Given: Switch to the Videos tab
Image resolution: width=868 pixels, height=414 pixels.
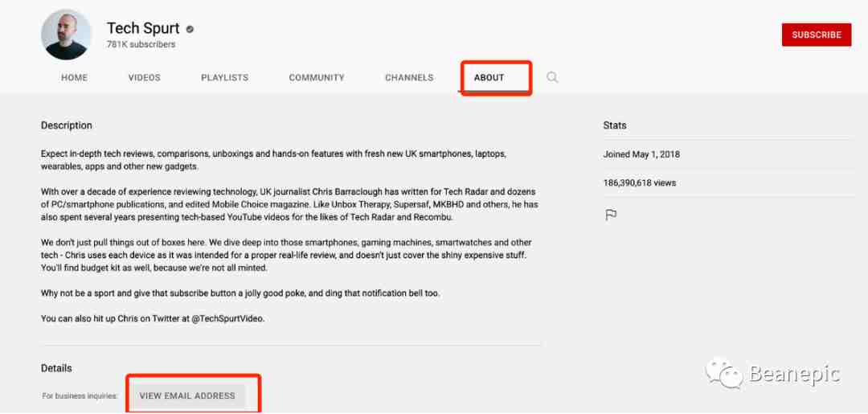Looking at the screenshot, I should (145, 78).
